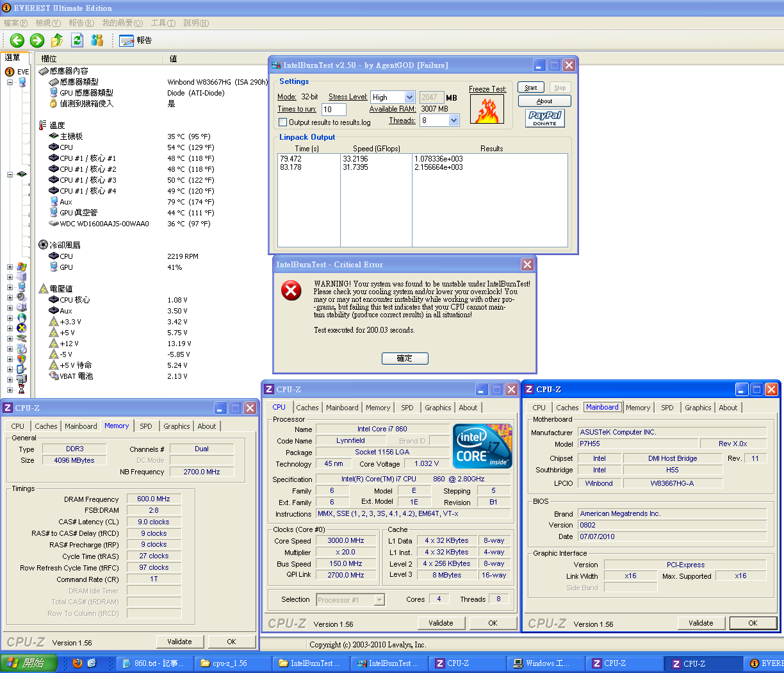The height and width of the screenshot is (673, 784).
Task: Click the About button in IntelBurnTest
Action: pyautogui.click(x=544, y=101)
